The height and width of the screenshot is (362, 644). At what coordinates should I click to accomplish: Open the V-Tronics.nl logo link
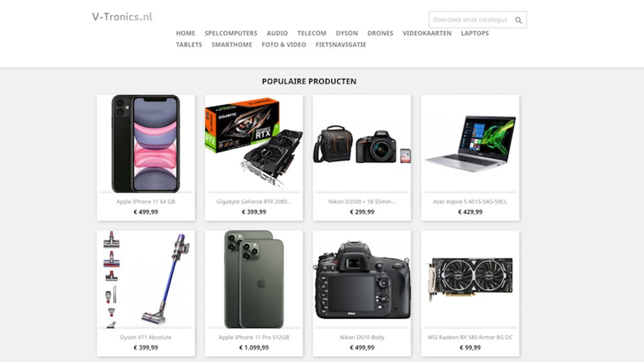coord(122,17)
